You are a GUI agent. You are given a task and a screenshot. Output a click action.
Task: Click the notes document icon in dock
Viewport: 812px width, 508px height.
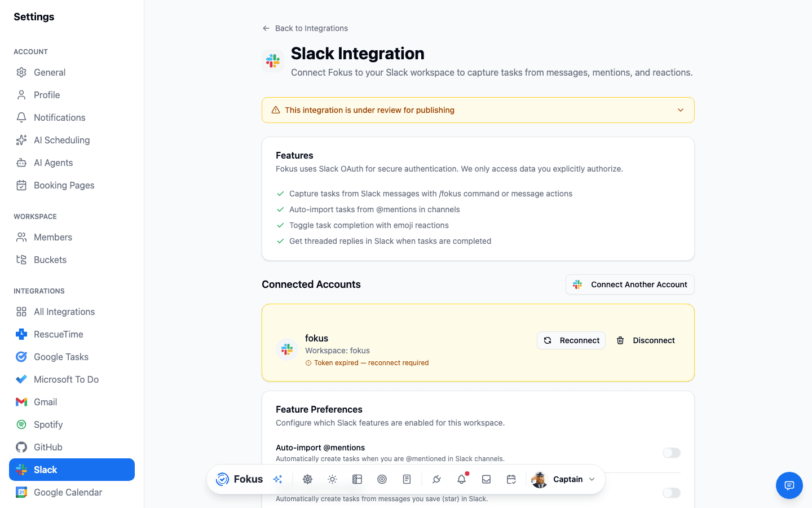407,479
